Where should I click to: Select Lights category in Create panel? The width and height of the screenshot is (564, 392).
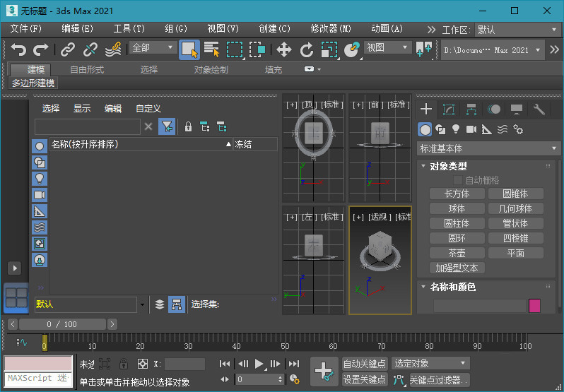[x=456, y=129]
